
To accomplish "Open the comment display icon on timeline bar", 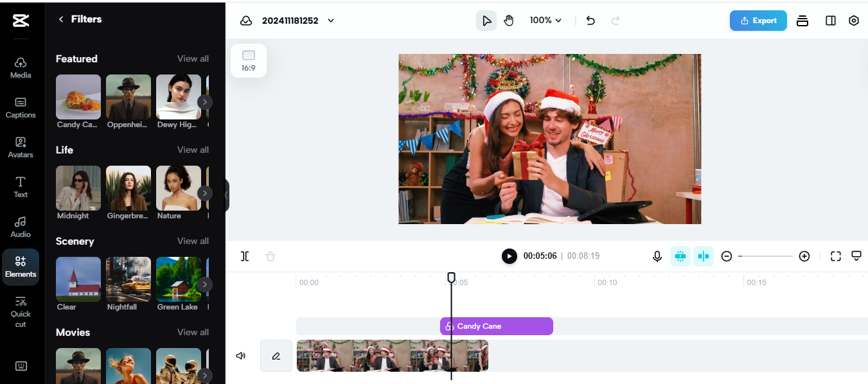I will (856, 256).
